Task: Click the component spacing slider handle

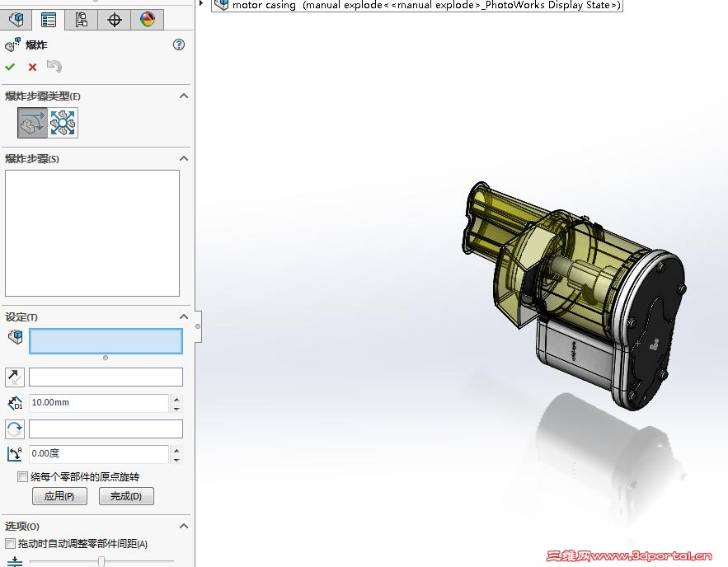Action: tap(101, 561)
